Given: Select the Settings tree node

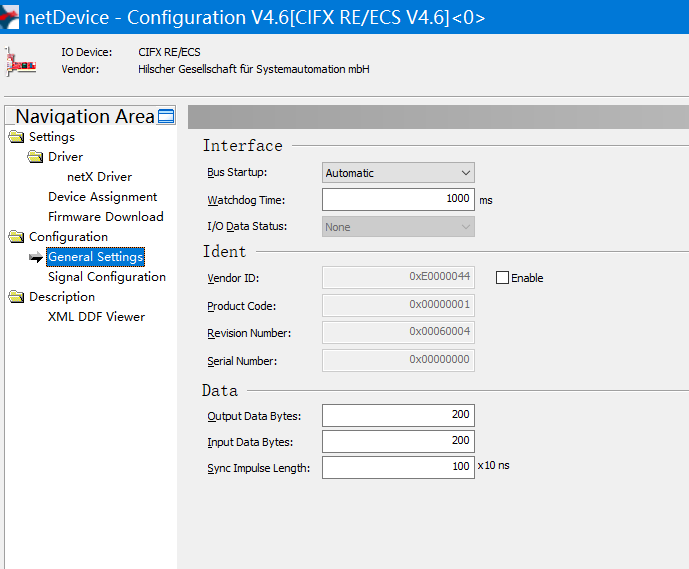Looking at the screenshot, I should (x=52, y=137).
